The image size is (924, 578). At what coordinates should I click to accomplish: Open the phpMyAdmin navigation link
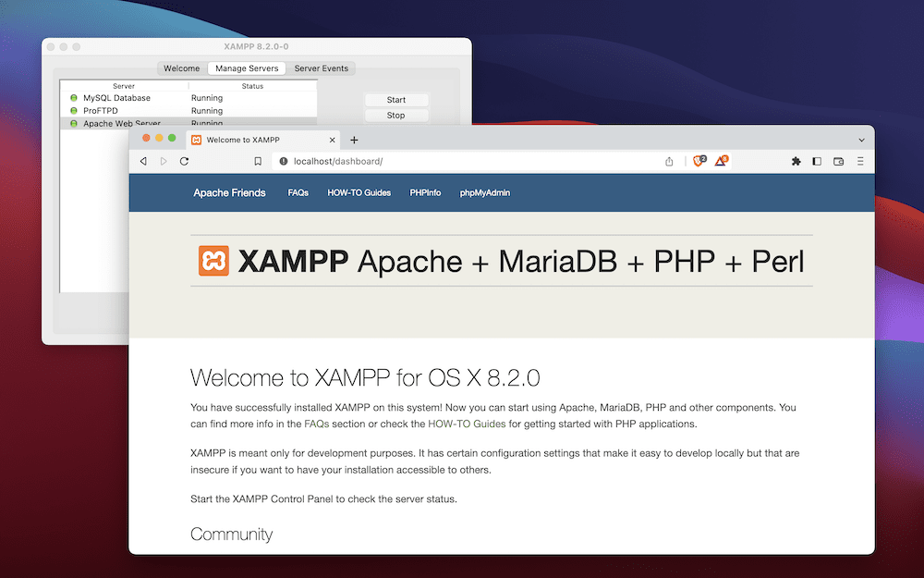pos(484,192)
